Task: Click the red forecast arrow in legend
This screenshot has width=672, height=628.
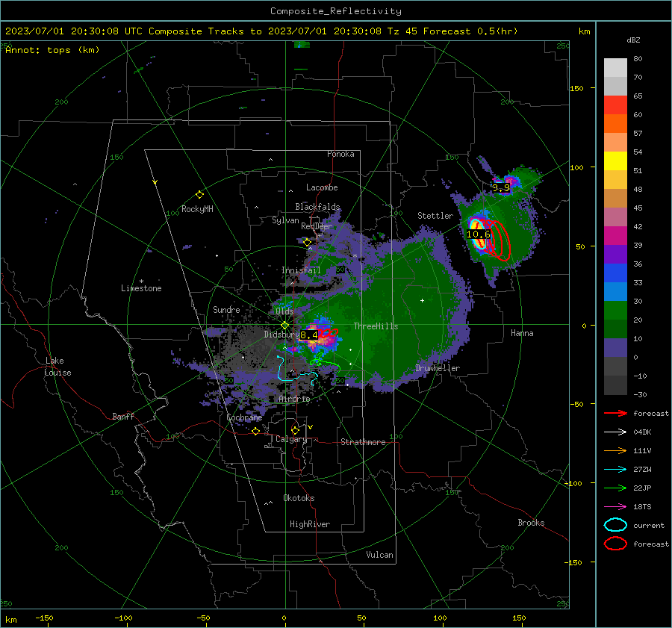Action: coord(615,413)
